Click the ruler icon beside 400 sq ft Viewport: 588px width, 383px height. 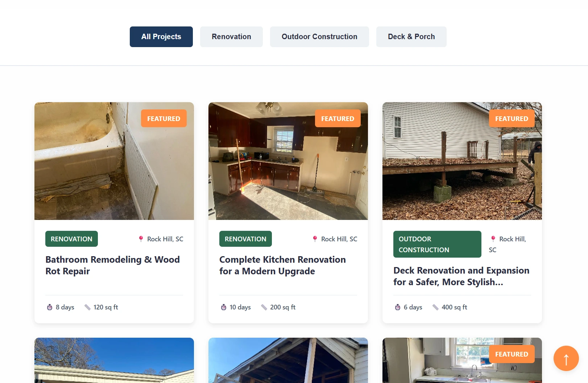tap(435, 307)
